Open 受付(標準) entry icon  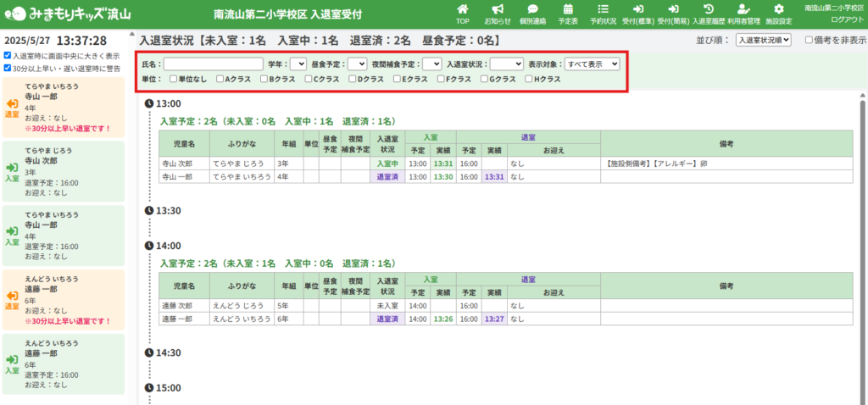638,9
